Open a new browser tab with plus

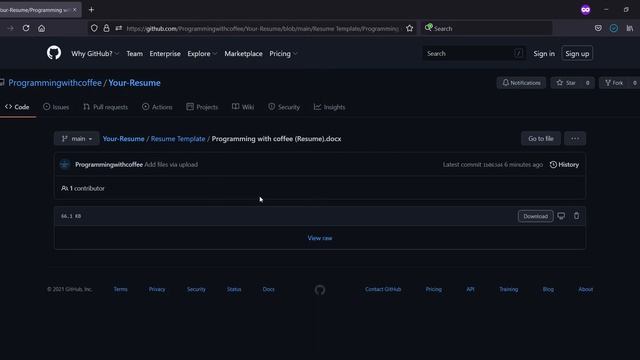pos(91,9)
